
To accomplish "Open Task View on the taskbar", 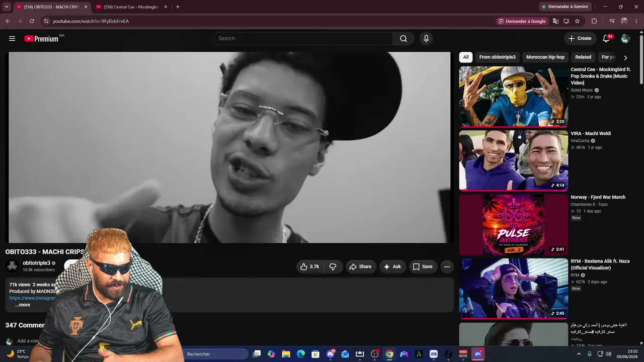I will point(257,354).
